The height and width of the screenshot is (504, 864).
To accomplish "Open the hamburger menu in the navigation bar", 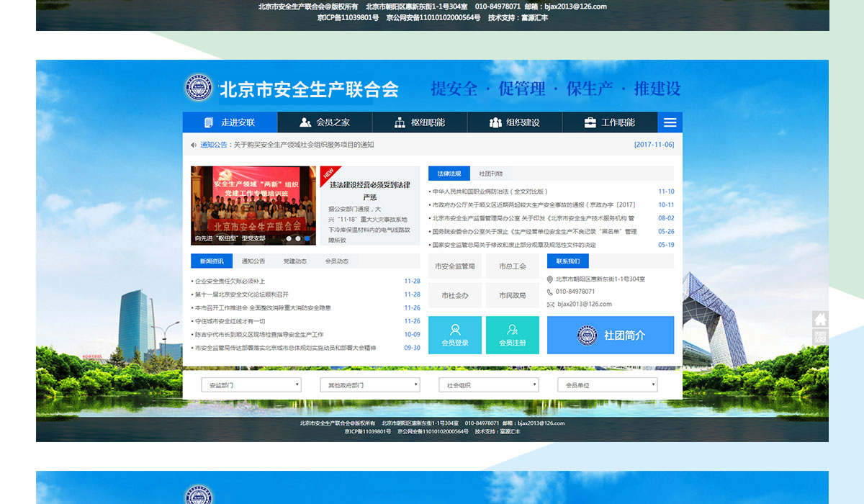I will [670, 122].
